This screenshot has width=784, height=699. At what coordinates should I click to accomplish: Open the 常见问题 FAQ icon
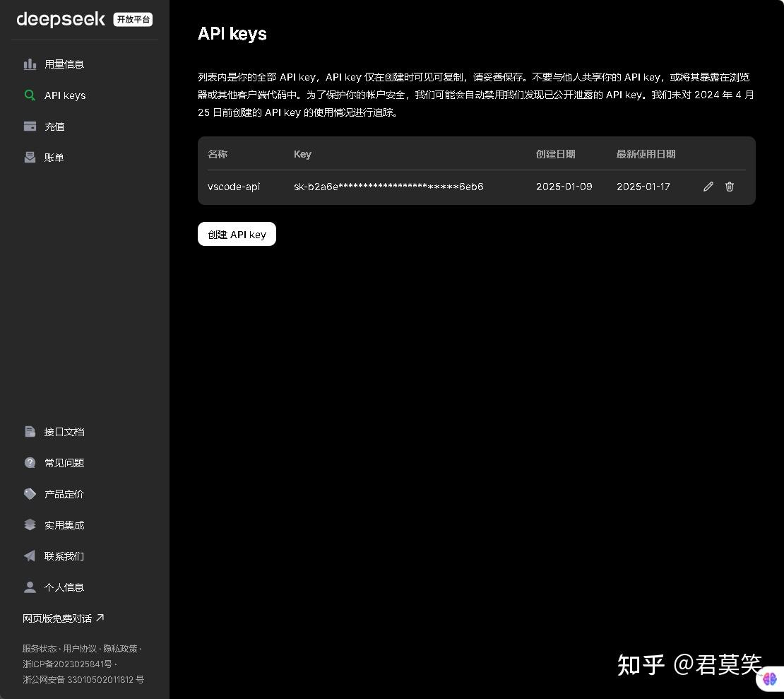(x=30, y=462)
